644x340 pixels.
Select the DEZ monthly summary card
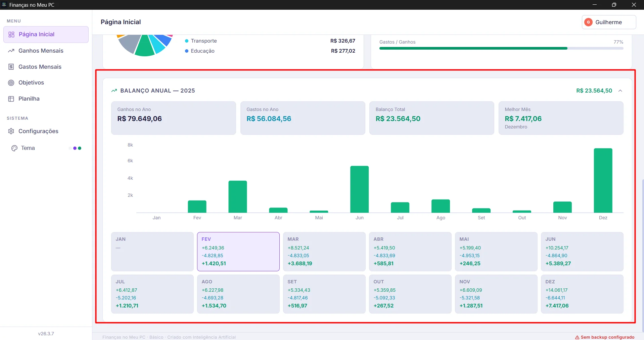(x=582, y=294)
